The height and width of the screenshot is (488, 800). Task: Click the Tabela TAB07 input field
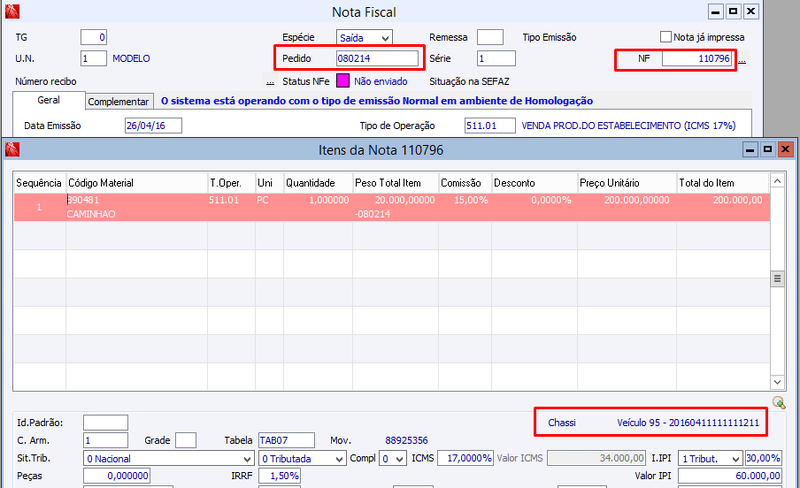coord(286,440)
